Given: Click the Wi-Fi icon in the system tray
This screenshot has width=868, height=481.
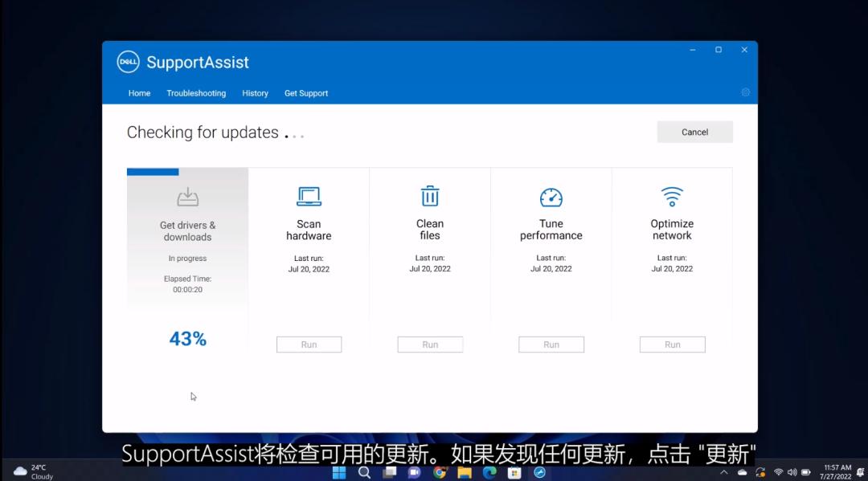Looking at the screenshot, I should pyautogui.click(x=778, y=473).
